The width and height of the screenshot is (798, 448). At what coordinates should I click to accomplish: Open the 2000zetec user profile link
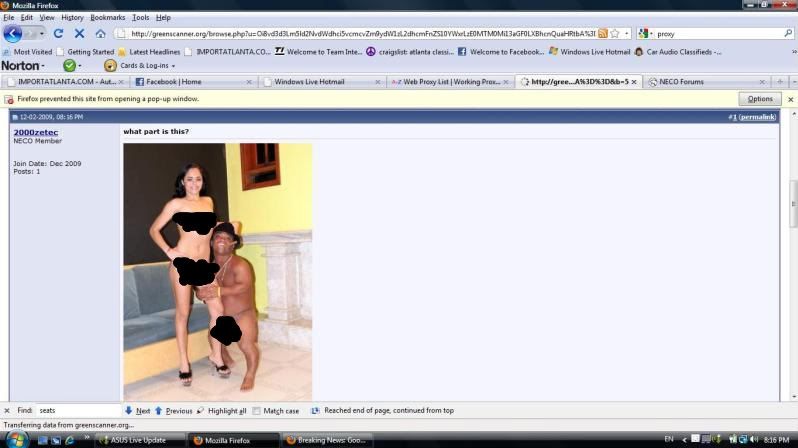point(35,131)
